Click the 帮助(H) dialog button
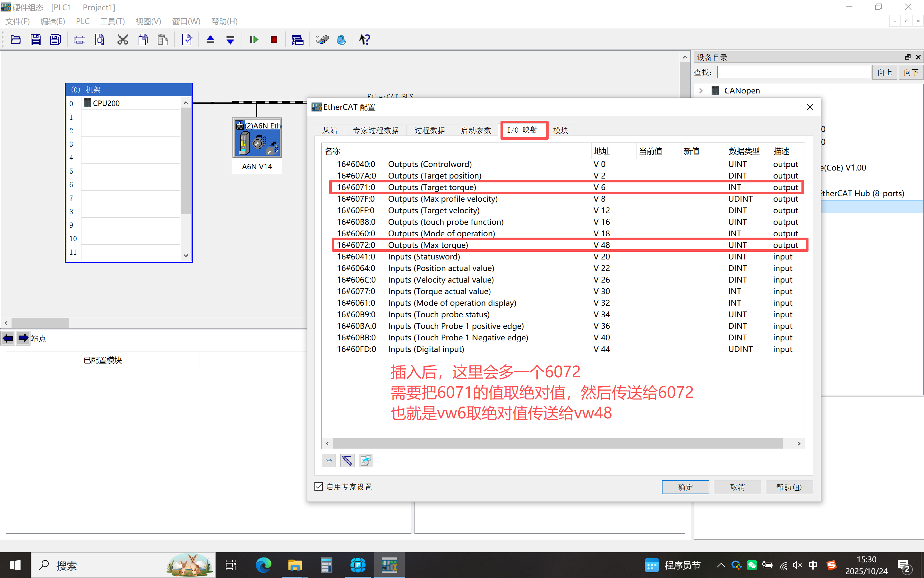 [x=789, y=487]
